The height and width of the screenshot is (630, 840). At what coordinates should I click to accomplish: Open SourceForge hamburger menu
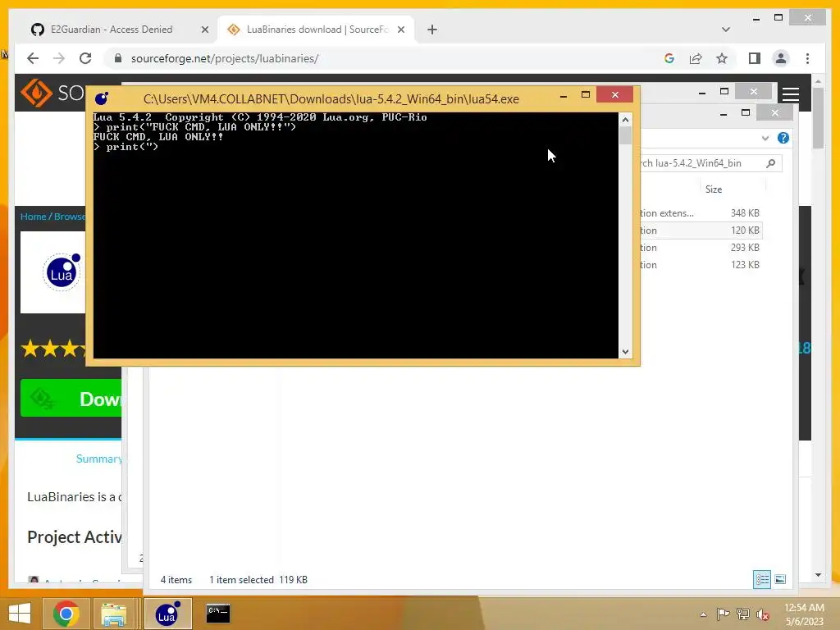click(x=791, y=94)
